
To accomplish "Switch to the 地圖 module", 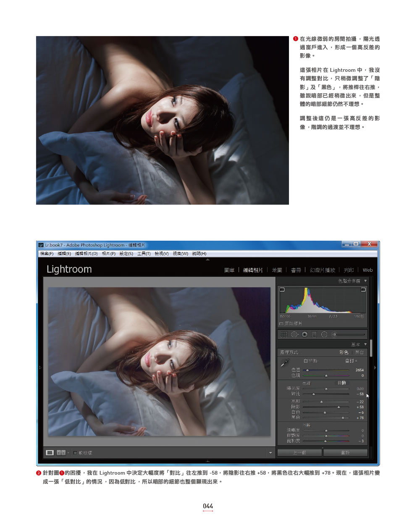I will pos(277,270).
